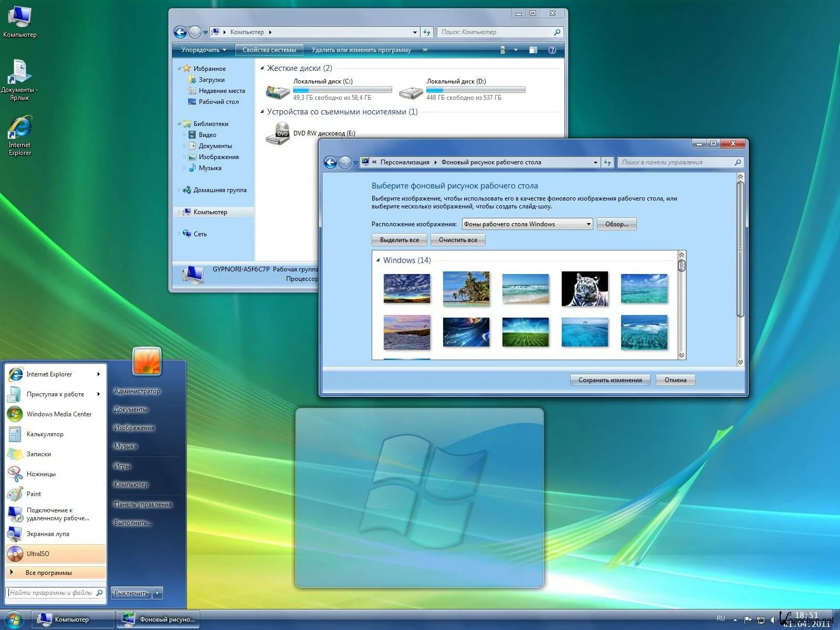Open help in the Computer window toolbar
This screenshot has height=630, width=840.
tap(552, 50)
